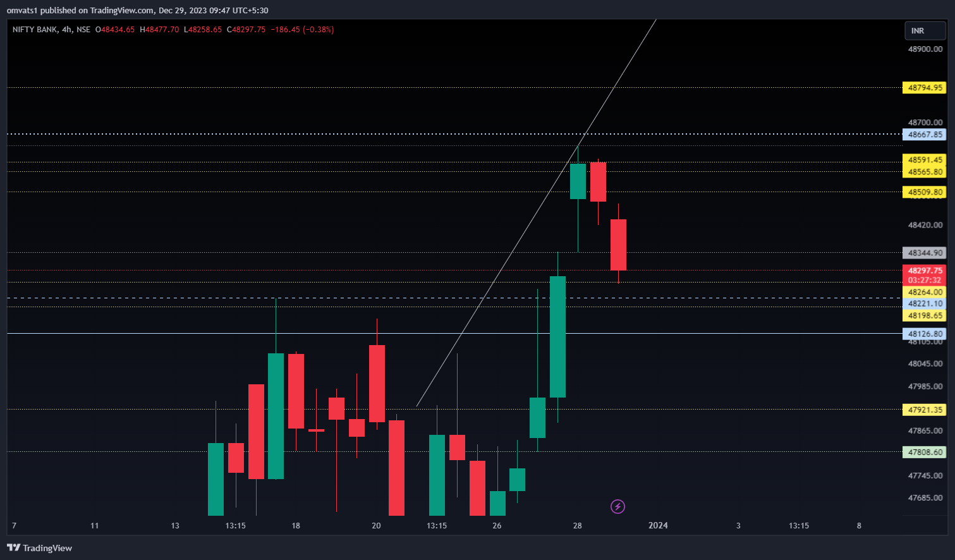Click the 48264.00 yellow price label

[x=925, y=292]
